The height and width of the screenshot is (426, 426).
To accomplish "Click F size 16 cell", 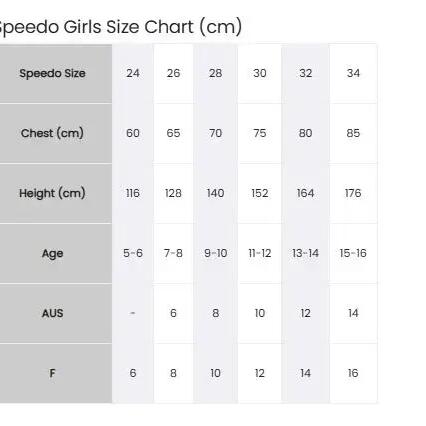I will click(x=353, y=373).
